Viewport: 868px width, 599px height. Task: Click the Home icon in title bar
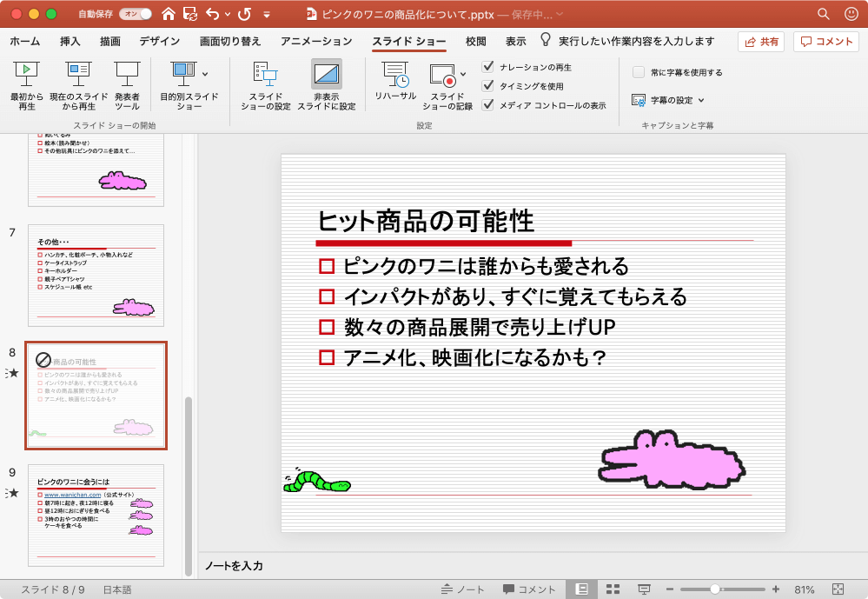pos(169,15)
